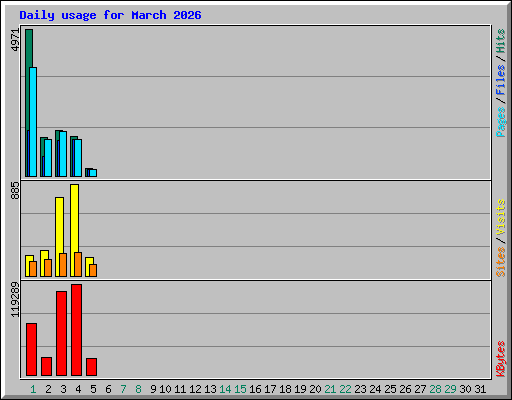
Task: Click the green day 8 label
Action: 138,389
